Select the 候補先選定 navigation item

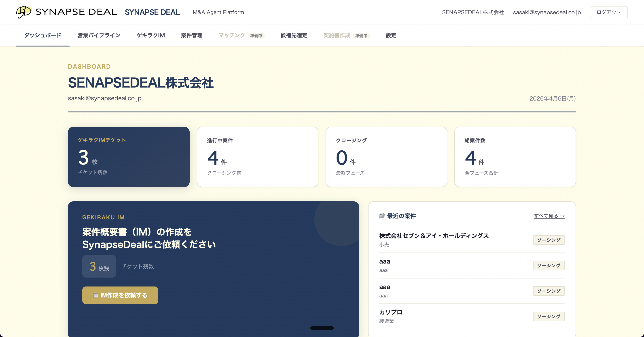(x=294, y=35)
